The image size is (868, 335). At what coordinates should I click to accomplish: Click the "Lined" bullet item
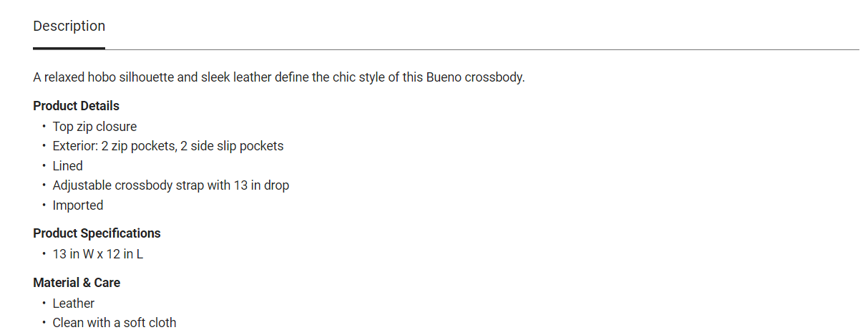click(x=67, y=166)
